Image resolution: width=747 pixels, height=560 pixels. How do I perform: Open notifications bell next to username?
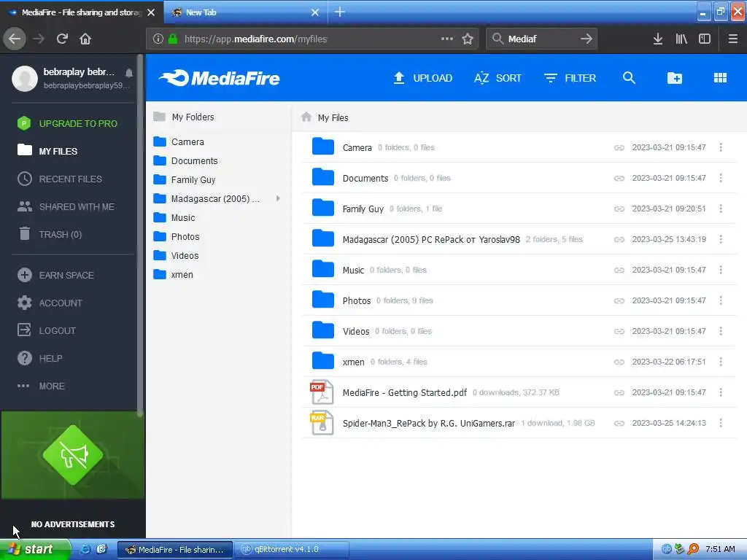129,73
